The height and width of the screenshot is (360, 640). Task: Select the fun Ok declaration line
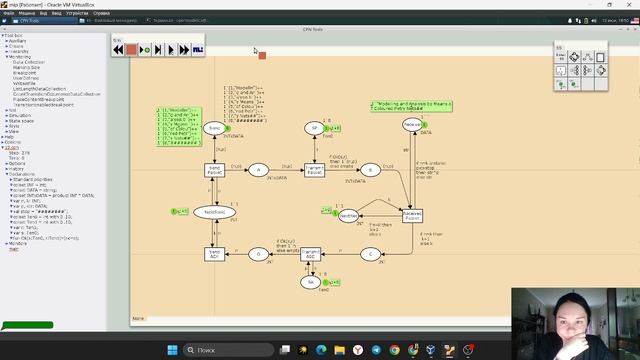point(46,238)
